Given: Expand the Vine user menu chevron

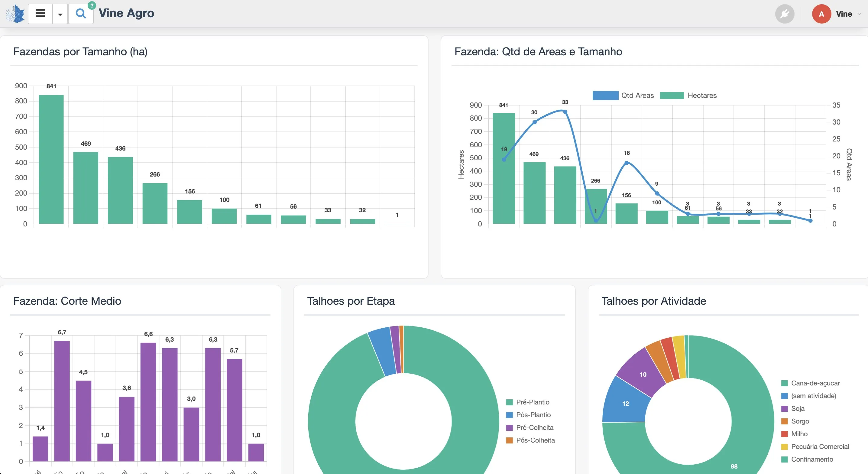Looking at the screenshot, I should tap(859, 14).
